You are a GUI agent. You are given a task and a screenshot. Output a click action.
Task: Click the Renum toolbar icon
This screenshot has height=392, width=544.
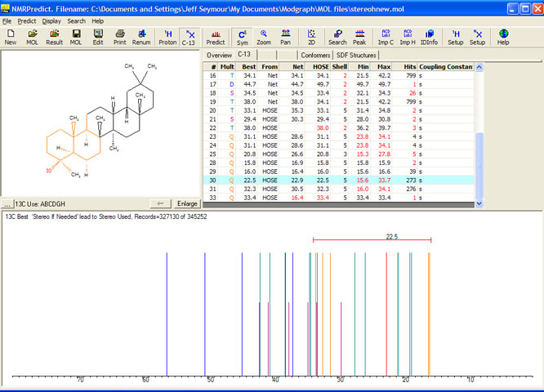(x=141, y=37)
